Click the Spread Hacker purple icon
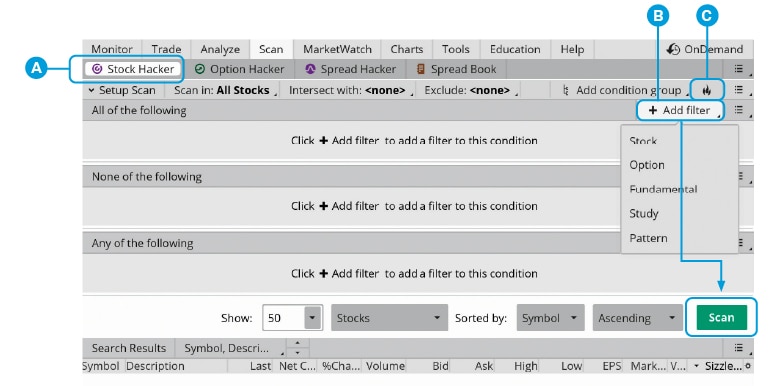This screenshot has height=386, width=780. click(x=311, y=69)
